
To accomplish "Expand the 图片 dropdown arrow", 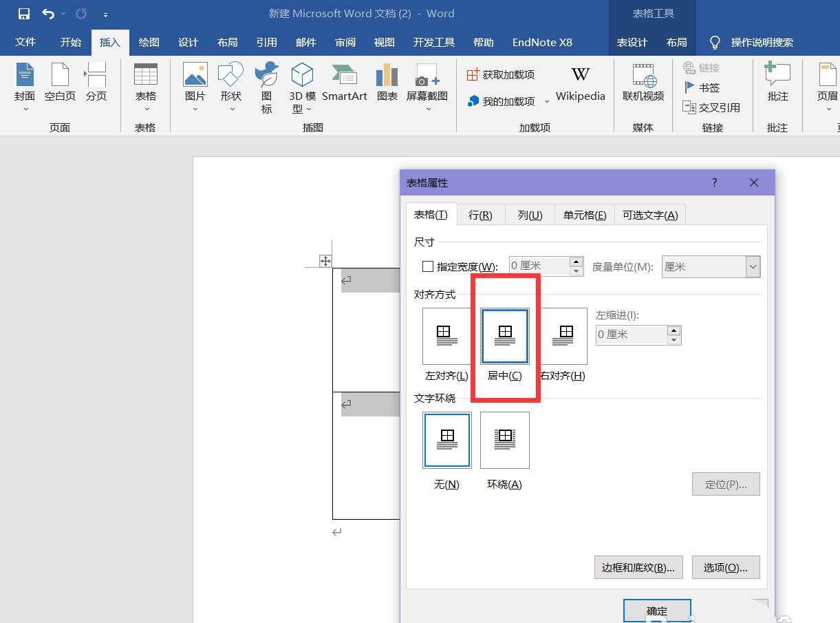I will tap(195, 109).
